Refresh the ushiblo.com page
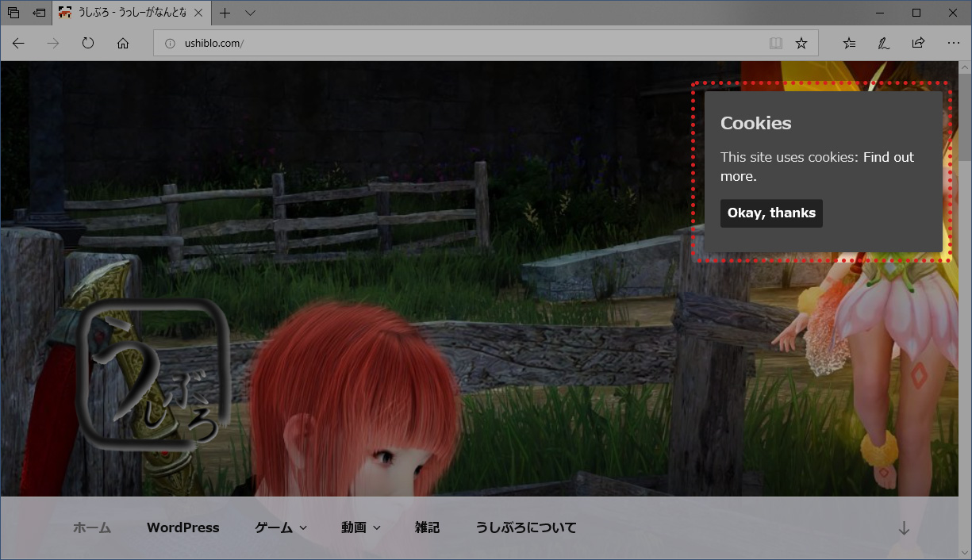This screenshot has width=972, height=560. 88,44
